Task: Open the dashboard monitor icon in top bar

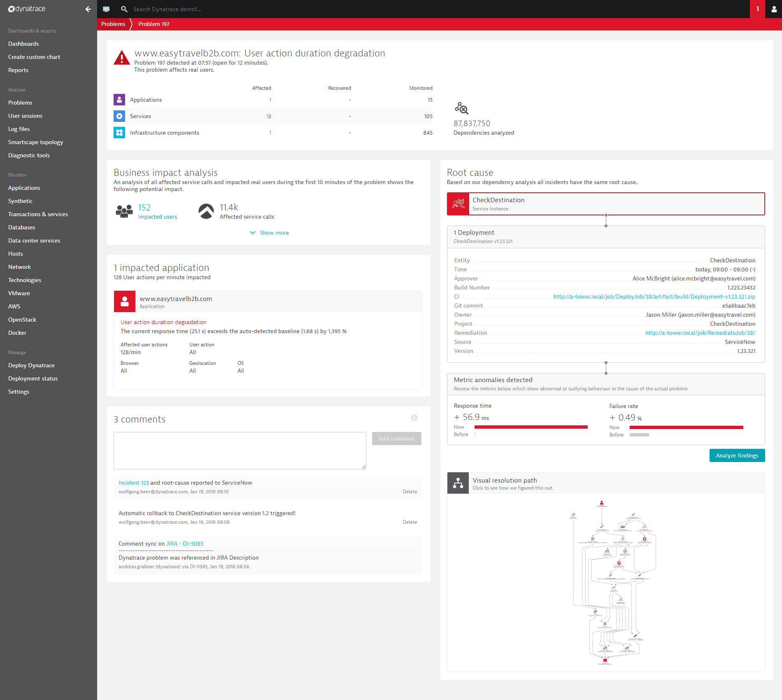Action: point(106,9)
